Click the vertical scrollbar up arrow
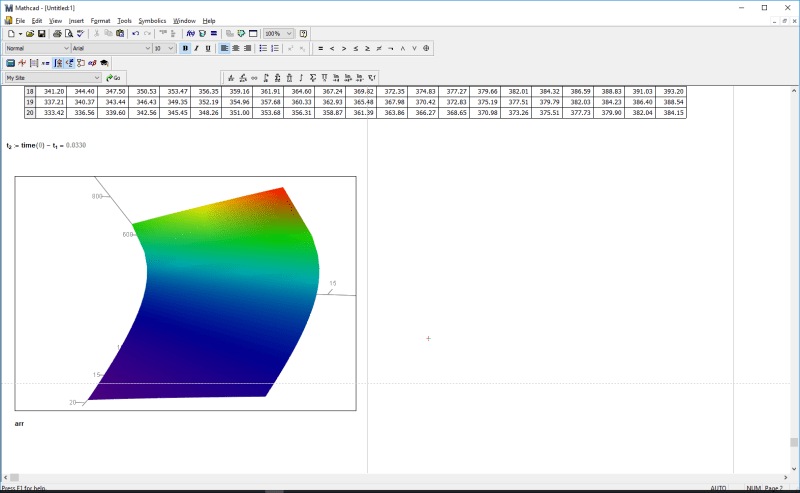 tap(794, 91)
